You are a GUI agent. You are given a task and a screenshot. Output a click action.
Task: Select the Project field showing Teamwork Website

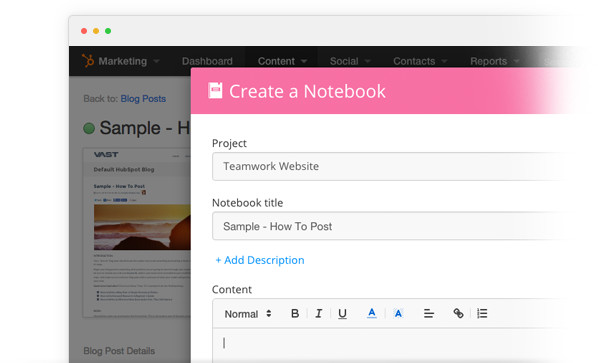coord(393,166)
